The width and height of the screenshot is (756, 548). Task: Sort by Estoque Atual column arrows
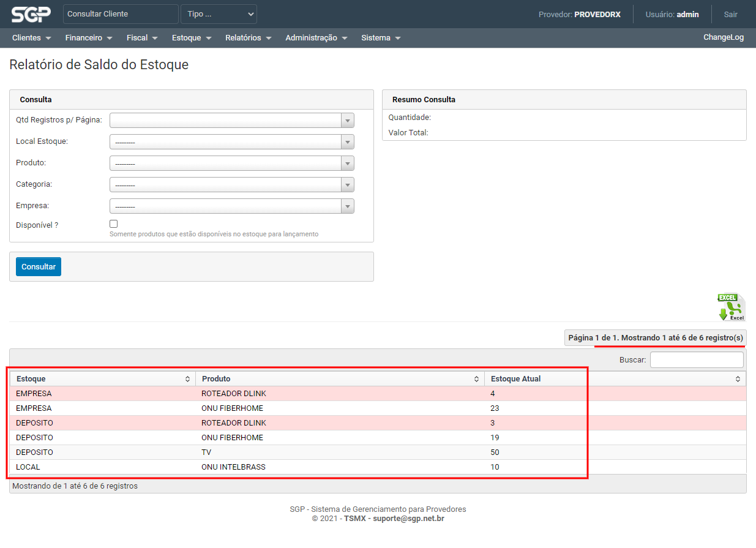(x=738, y=379)
